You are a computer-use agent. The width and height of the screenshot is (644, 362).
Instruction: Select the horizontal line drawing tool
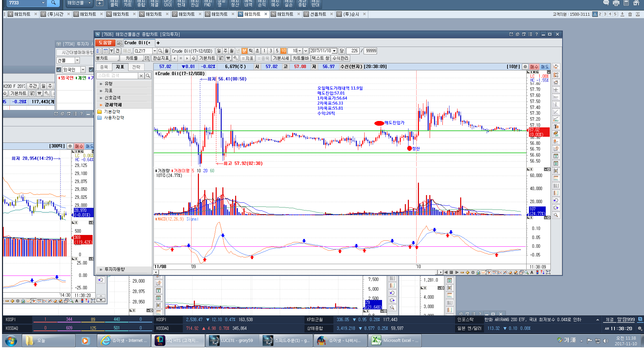pyautogui.click(x=556, y=97)
